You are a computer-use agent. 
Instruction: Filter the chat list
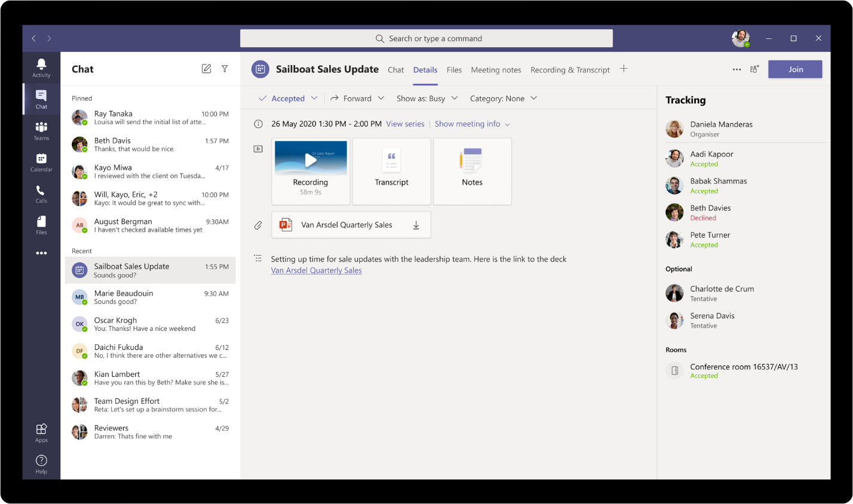[225, 69]
